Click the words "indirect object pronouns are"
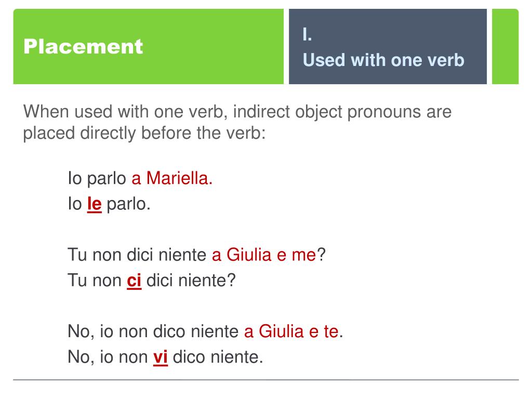Screen dimensions: 532x399 [x=342, y=112]
